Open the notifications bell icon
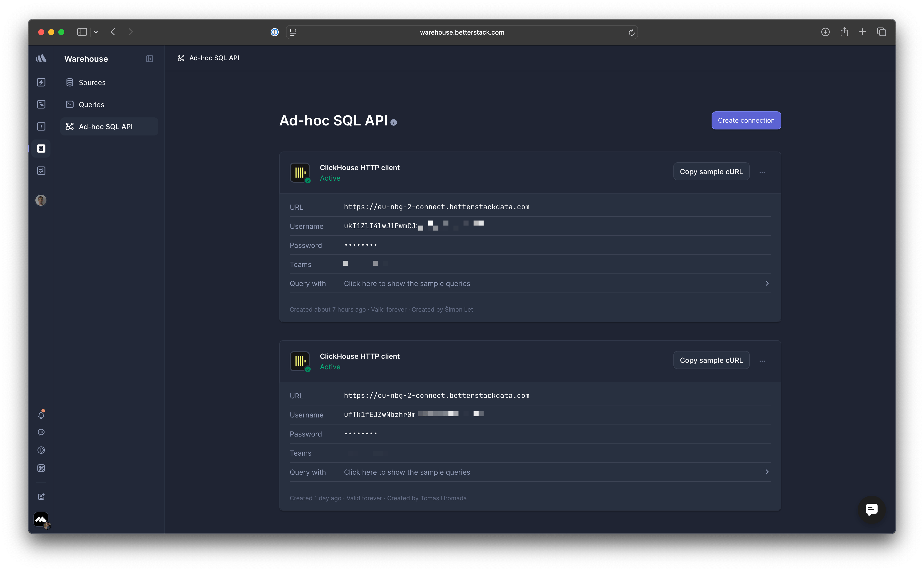 click(41, 415)
